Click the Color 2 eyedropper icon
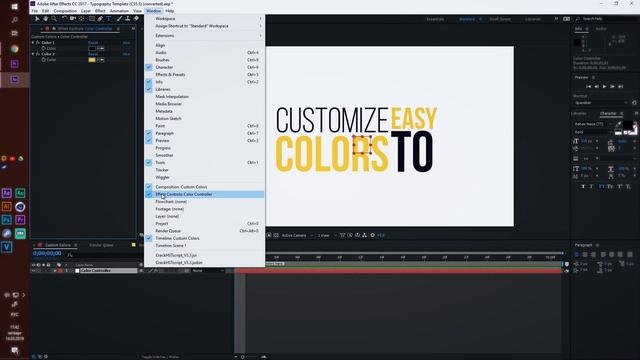Screen dimensions: 640x360 coord(101,60)
